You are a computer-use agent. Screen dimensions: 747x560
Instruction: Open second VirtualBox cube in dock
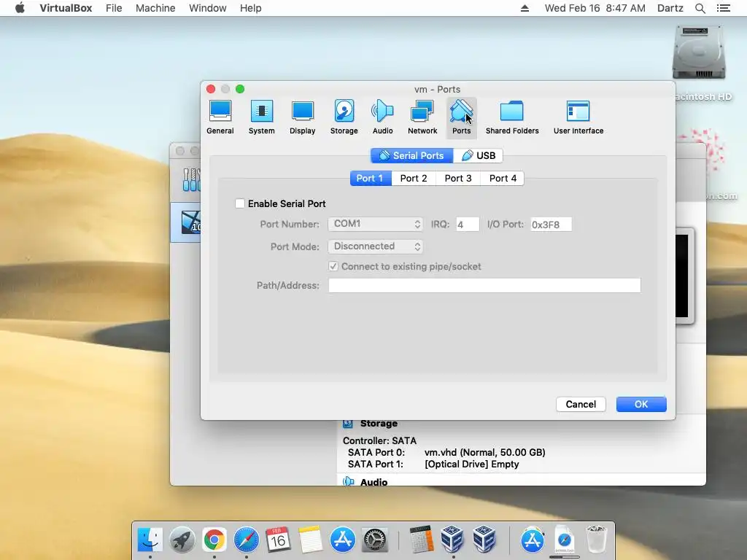[484, 540]
